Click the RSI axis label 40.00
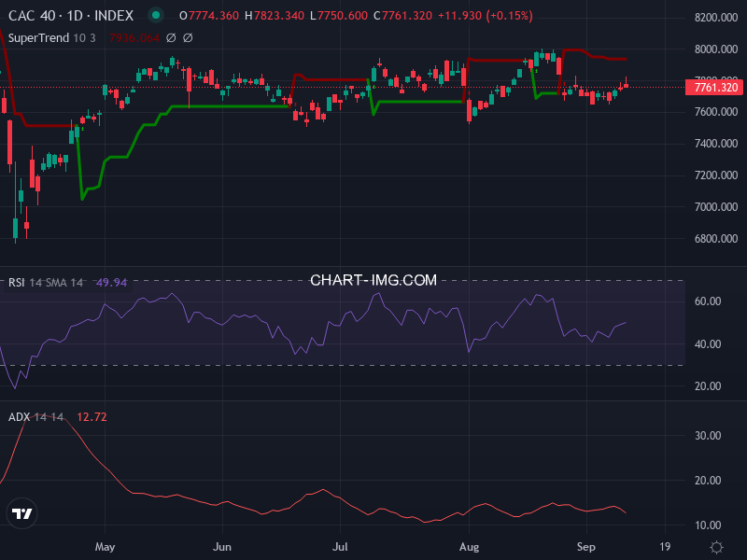Screen dimensions: 747x560 [708, 343]
